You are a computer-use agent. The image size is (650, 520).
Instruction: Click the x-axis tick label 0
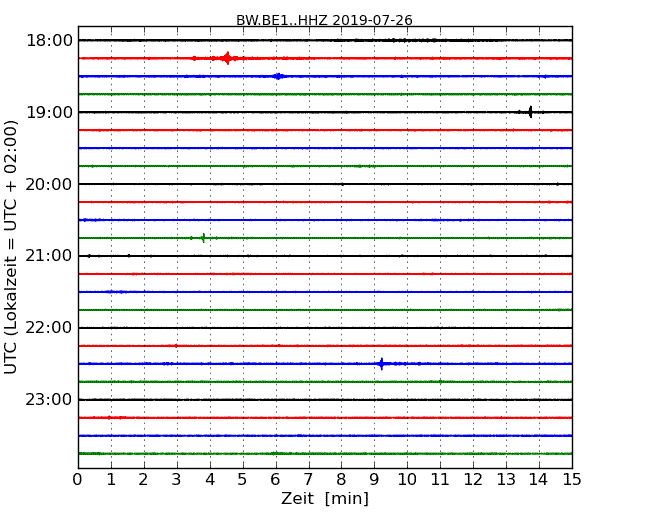pyautogui.click(x=78, y=480)
